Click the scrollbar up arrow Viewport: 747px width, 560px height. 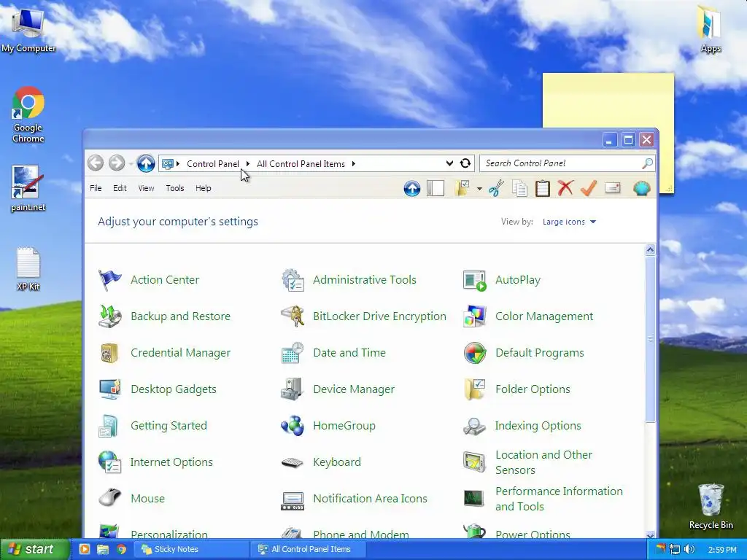(x=650, y=250)
